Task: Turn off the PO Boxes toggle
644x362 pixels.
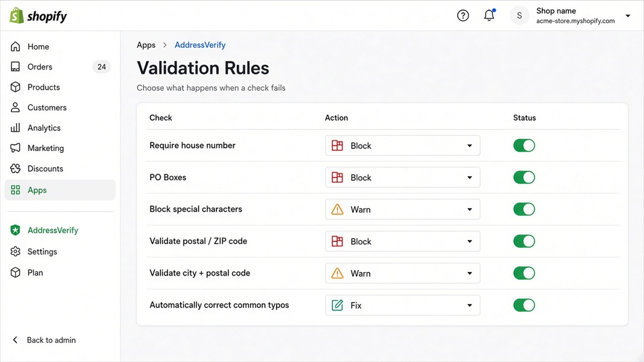Action: point(524,177)
